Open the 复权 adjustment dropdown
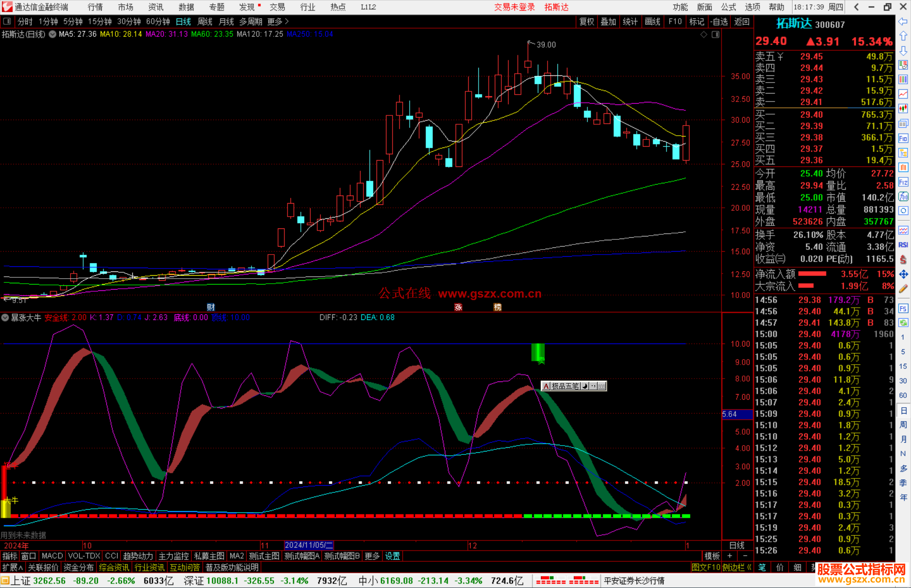911x588 pixels. pos(587,21)
